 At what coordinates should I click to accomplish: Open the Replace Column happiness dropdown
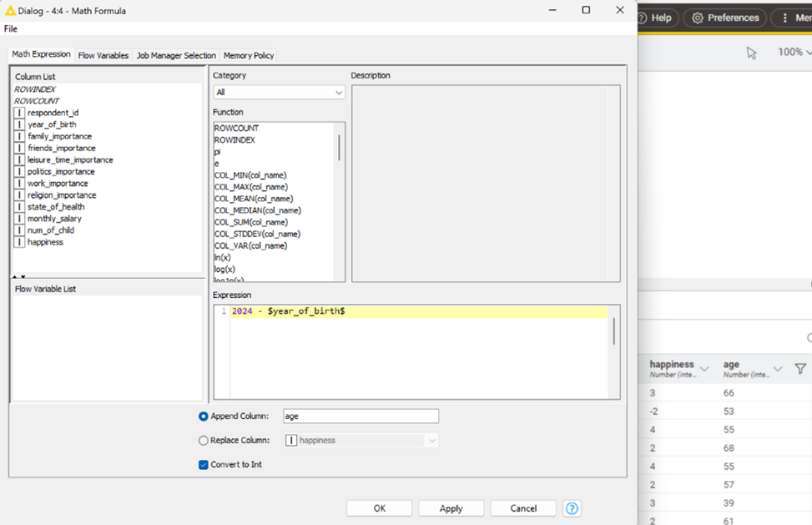[x=361, y=441]
